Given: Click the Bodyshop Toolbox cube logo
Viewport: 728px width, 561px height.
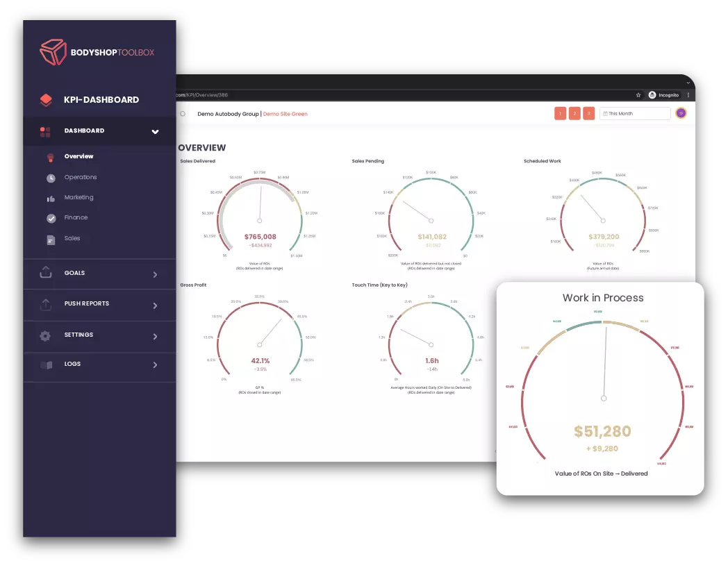Looking at the screenshot, I should 53,52.
